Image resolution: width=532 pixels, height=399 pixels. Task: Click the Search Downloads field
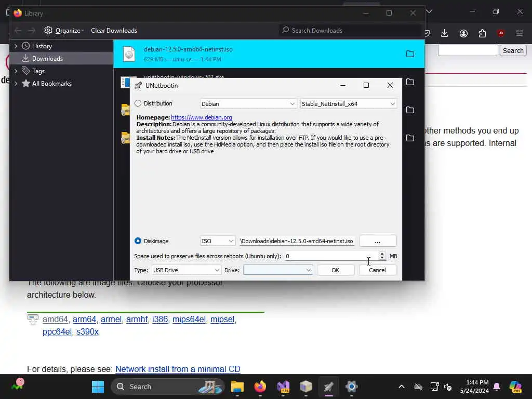point(350,31)
